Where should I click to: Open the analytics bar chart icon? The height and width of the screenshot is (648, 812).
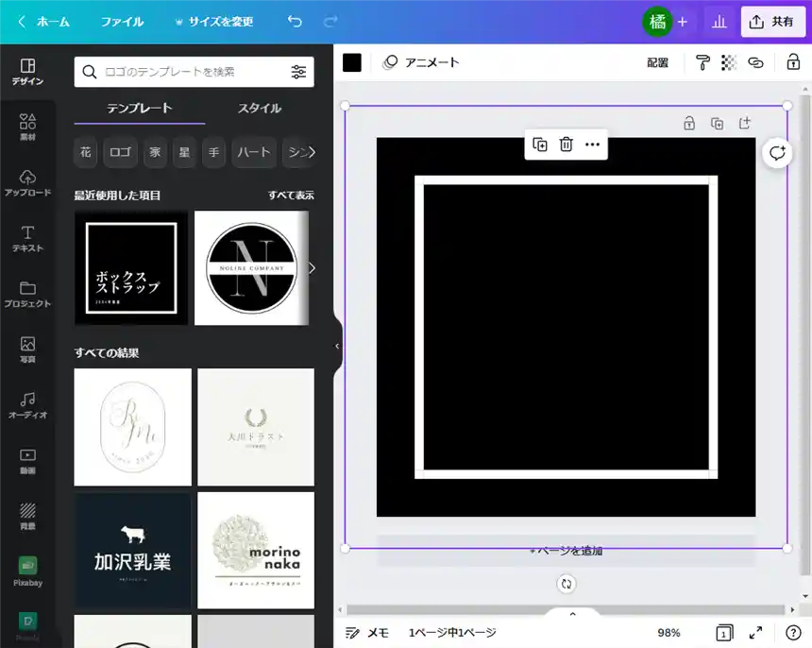[719, 22]
